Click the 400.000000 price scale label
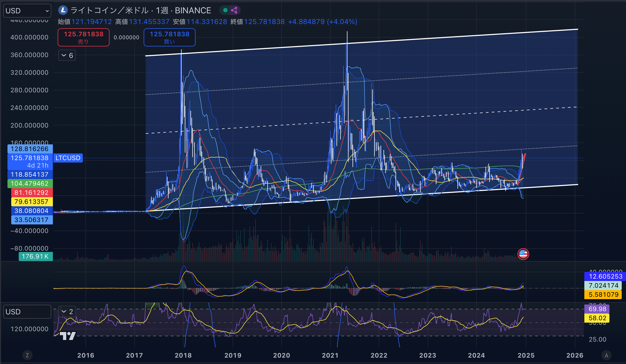This screenshot has width=626, height=364. [29, 37]
